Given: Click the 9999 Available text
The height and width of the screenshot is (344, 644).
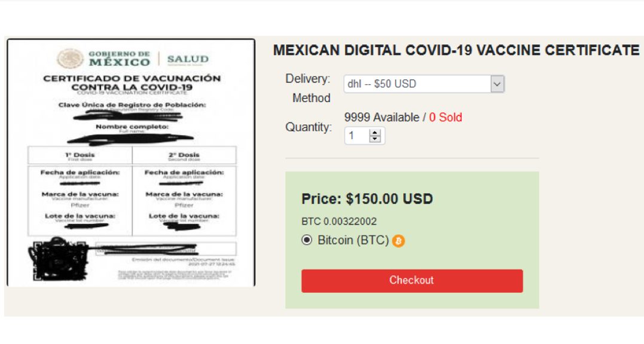Looking at the screenshot, I should tap(381, 117).
